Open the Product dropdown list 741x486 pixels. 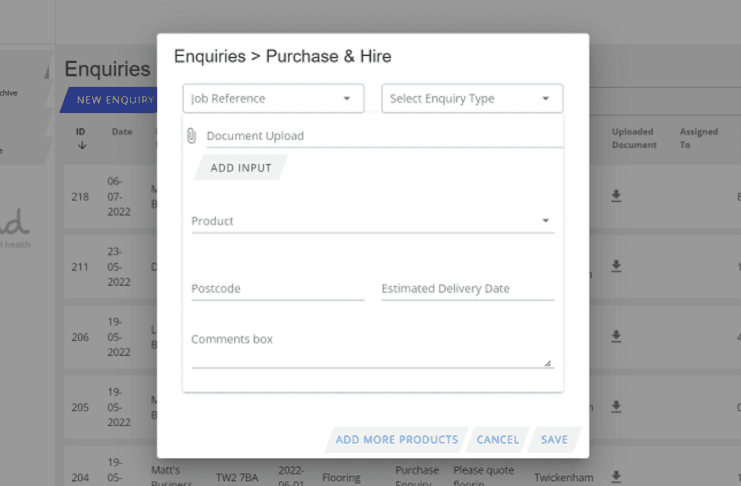(x=371, y=221)
